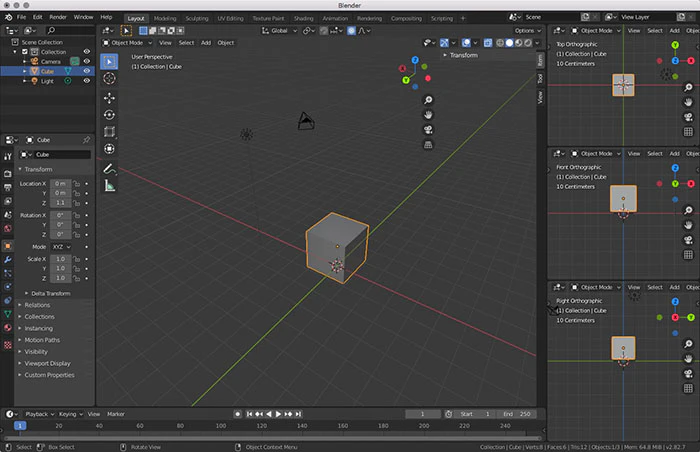Open the Texture properties checker tab
The image size is (700, 452).
8,345
